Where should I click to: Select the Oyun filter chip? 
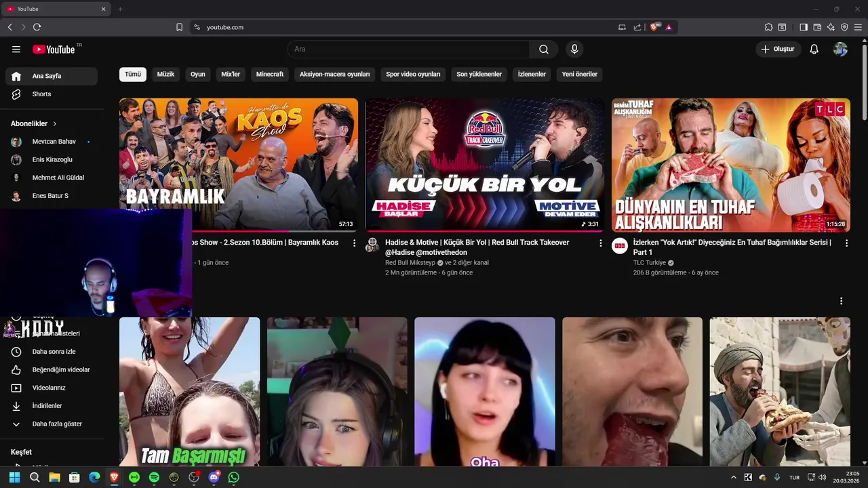pyautogui.click(x=198, y=75)
